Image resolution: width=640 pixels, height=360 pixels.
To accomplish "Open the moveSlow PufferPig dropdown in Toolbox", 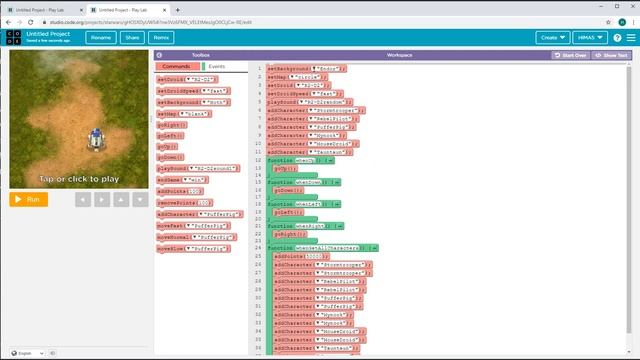I will (x=206, y=249).
